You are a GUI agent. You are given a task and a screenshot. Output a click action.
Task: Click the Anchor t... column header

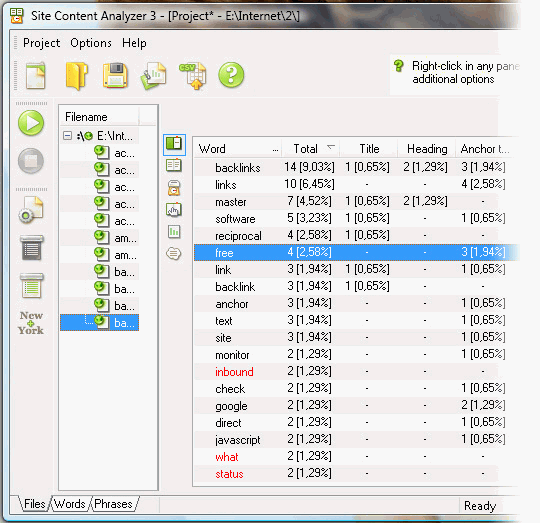[x=485, y=149]
